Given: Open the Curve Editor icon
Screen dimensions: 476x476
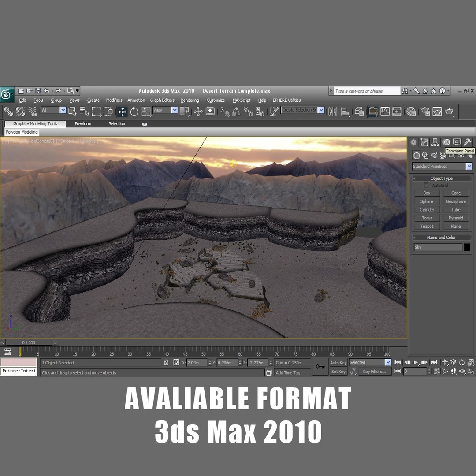Looking at the screenshot, I should [x=385, y=112].
